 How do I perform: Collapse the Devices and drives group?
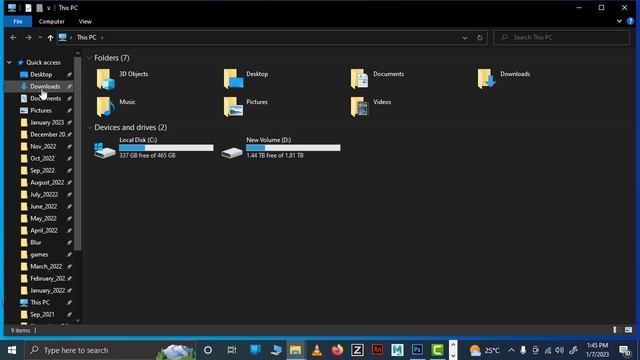tap(89, 127)
